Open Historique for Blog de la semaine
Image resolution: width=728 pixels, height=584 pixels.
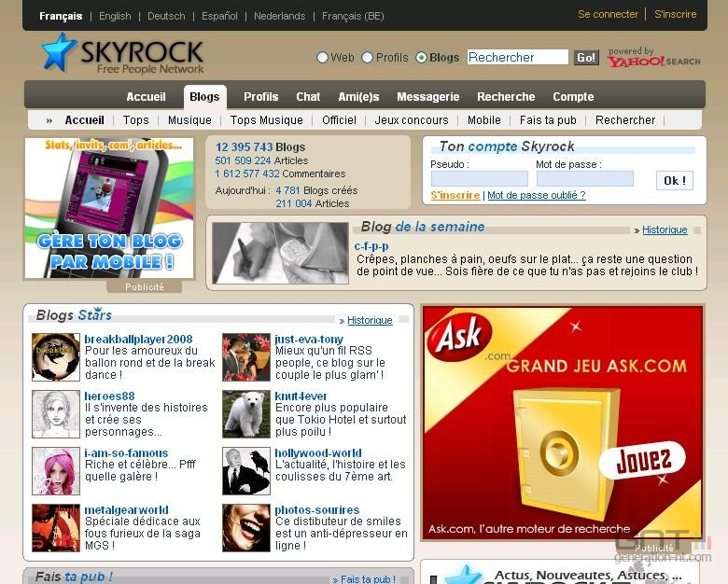click(665, 229)
